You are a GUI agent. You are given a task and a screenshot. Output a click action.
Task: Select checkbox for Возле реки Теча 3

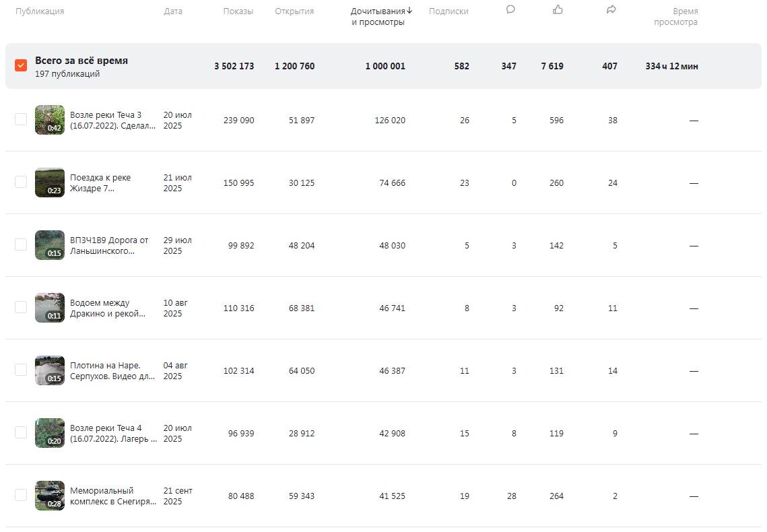pos(21,119)
